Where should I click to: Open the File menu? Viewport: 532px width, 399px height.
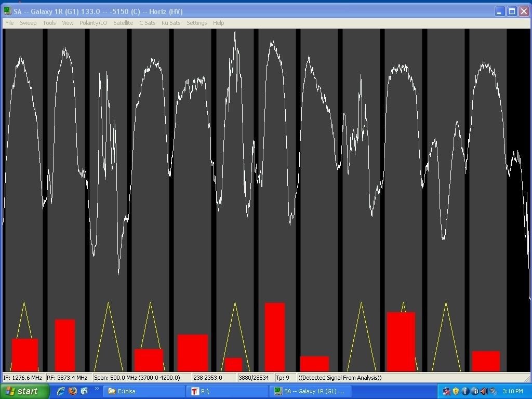tap(9, 23)
